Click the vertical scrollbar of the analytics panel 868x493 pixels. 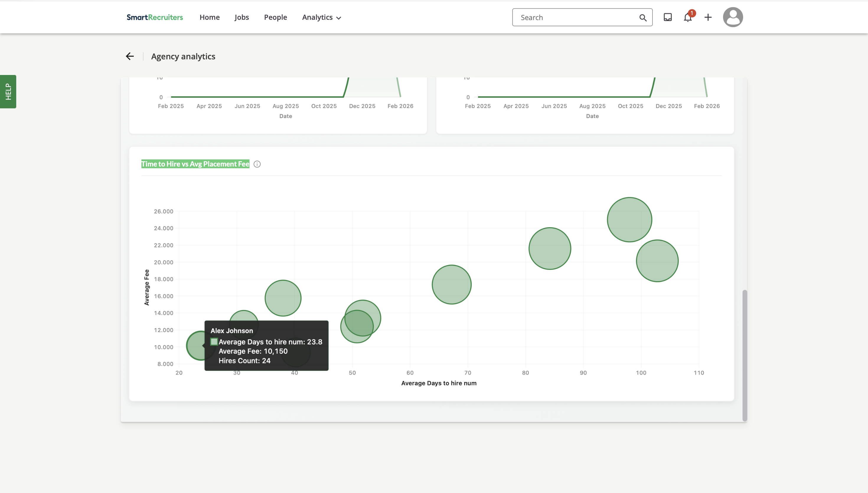point(745,355)
